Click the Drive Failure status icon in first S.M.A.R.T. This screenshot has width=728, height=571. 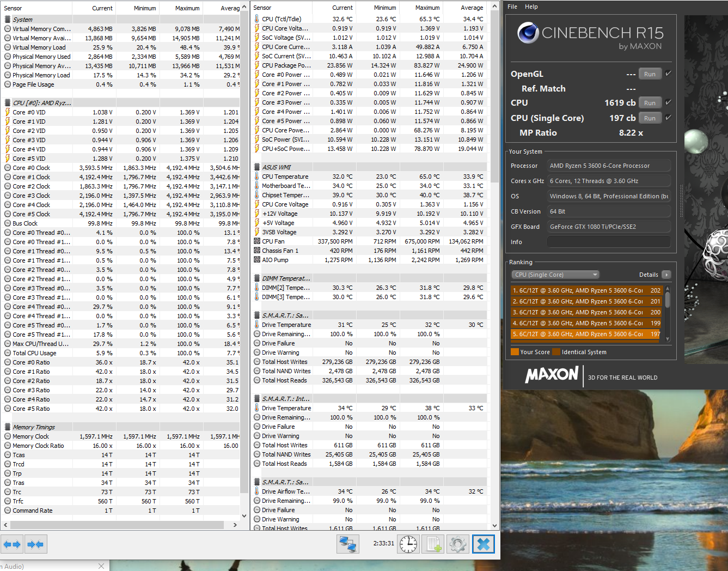[257, 343]
